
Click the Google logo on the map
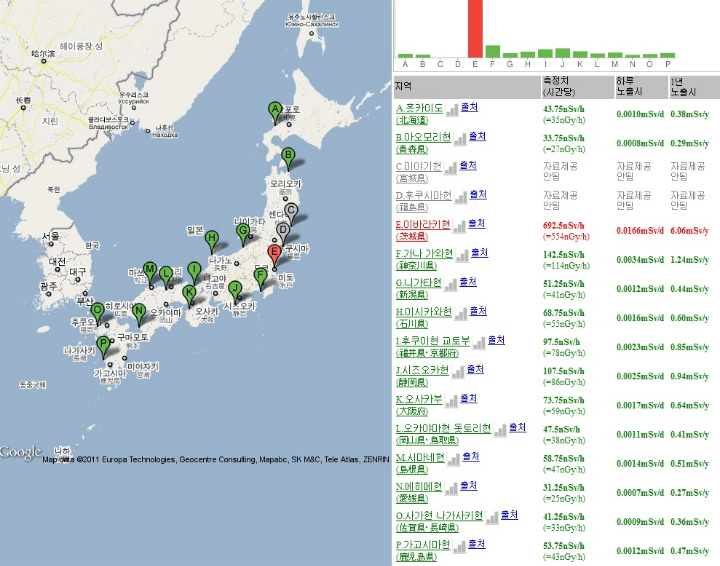[21, 452]
